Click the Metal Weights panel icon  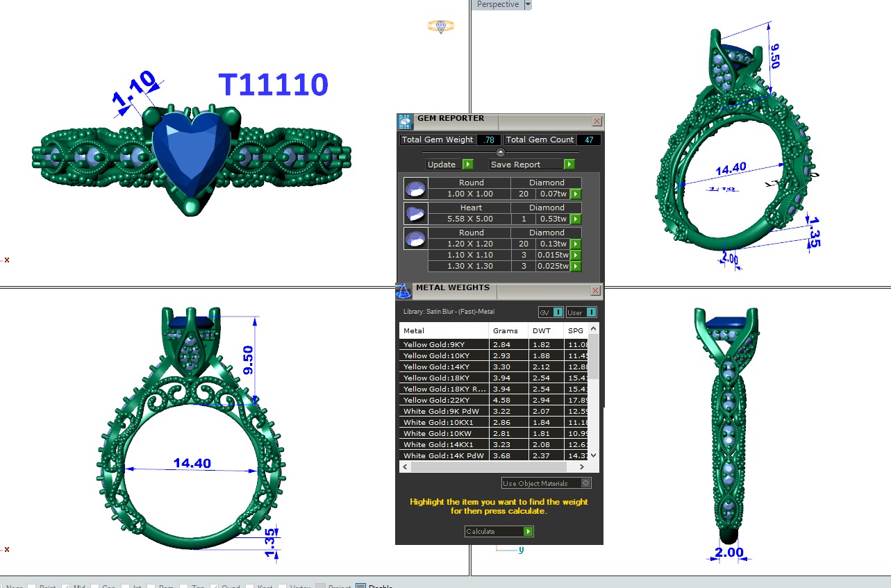(x=403, y=291)
